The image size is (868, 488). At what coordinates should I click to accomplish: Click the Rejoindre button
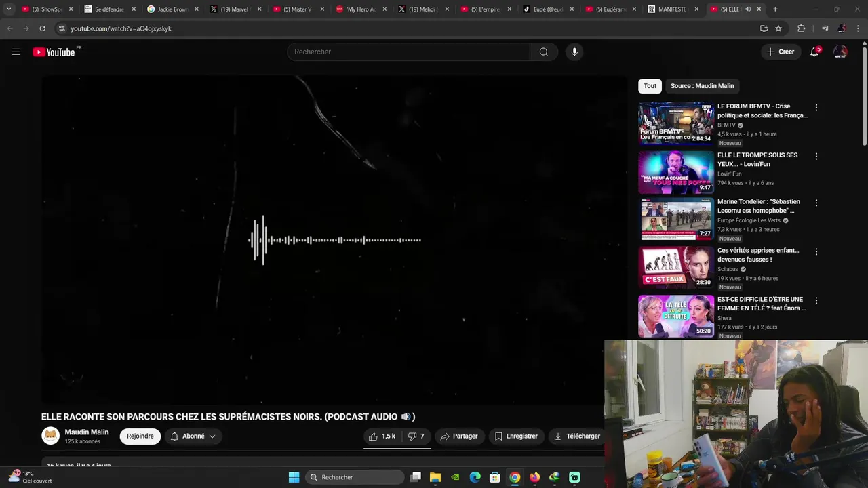(x=140, y=436)
